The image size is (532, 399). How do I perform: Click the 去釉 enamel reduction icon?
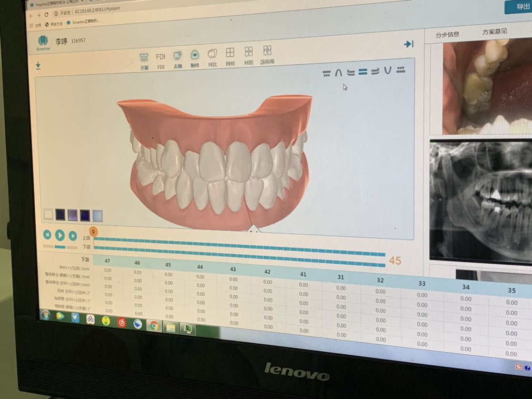click(x=177, y=59)
